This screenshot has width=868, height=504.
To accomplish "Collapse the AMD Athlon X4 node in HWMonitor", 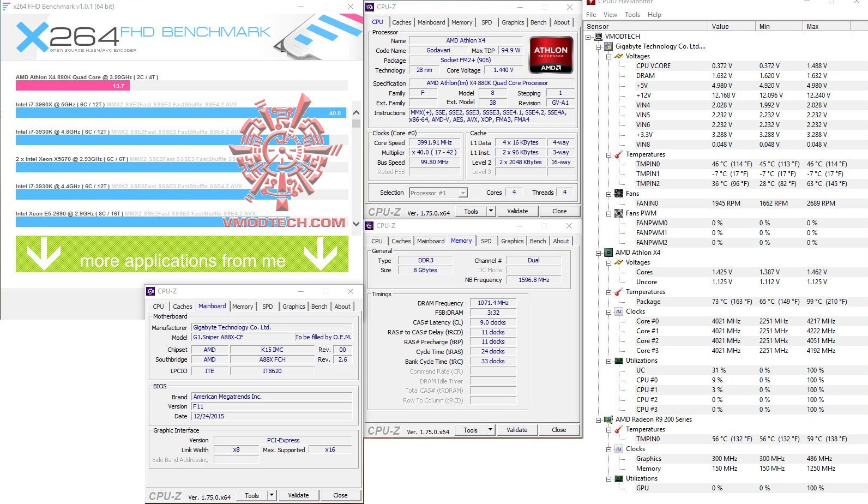I will pos(599,253).
